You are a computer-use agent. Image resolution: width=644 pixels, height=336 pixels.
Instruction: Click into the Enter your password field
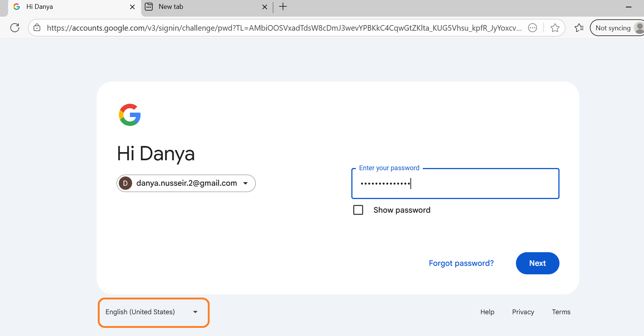tap(455, 184)
